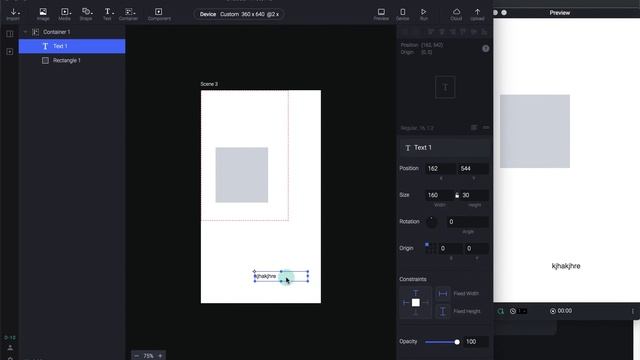Zoom in with the plus button

160,356
